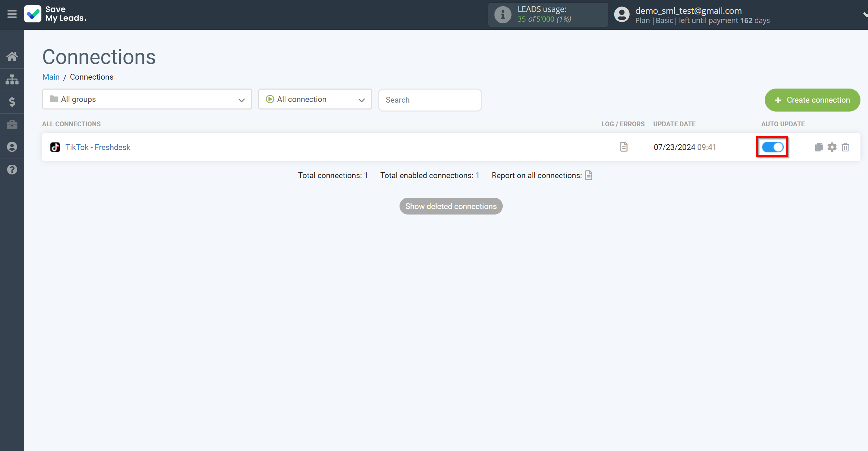
Task: Click the TikTok app icon on connection
Action: tap(56, 147)
